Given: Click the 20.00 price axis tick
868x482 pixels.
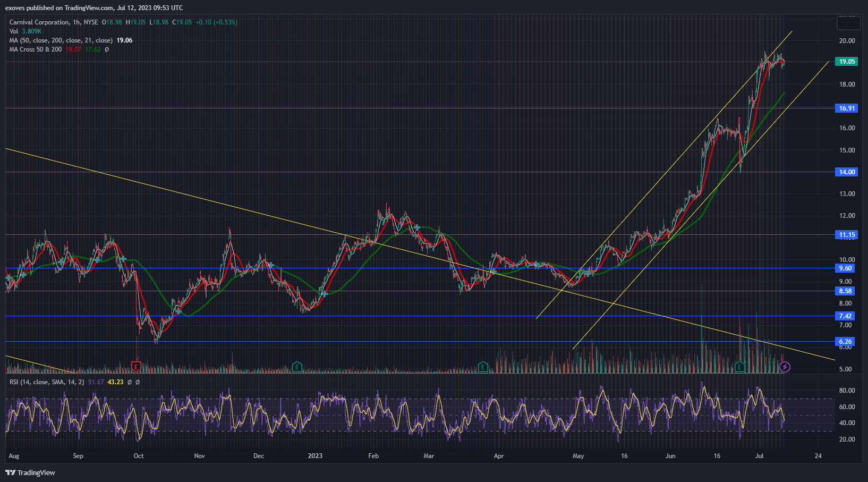Looking at the screenshot, I should coord(847,41).
